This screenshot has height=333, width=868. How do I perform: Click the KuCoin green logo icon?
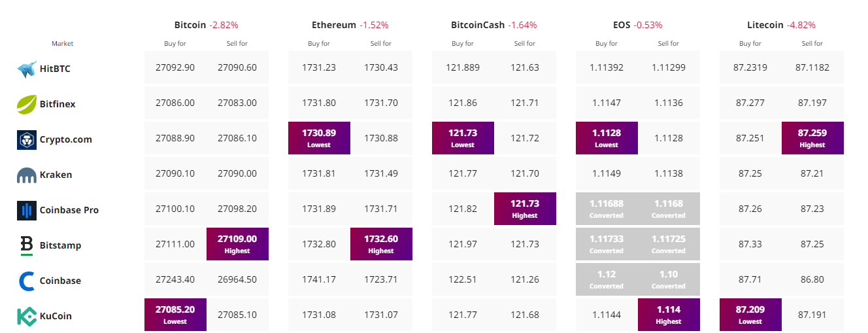pos(26,316)
